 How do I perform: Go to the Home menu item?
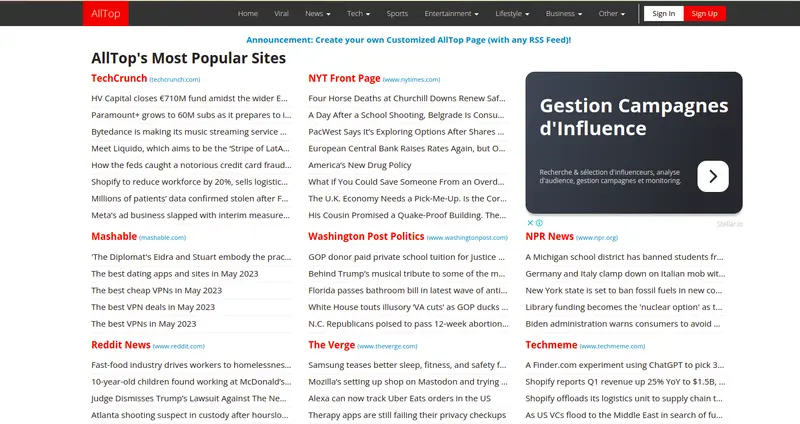click(x=248, y=14)
